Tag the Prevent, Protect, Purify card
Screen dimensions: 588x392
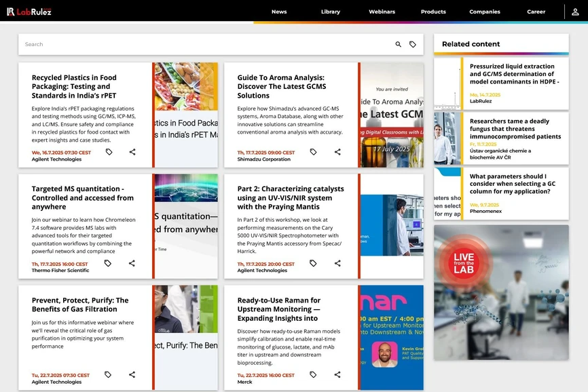tap(108, 374)
